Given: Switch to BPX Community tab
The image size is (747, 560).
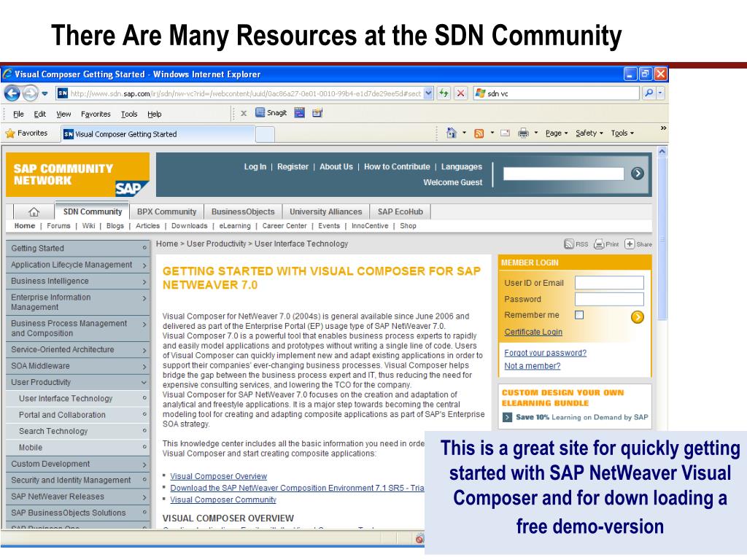Looking at the screenshot, I should (x=167, y=212).
